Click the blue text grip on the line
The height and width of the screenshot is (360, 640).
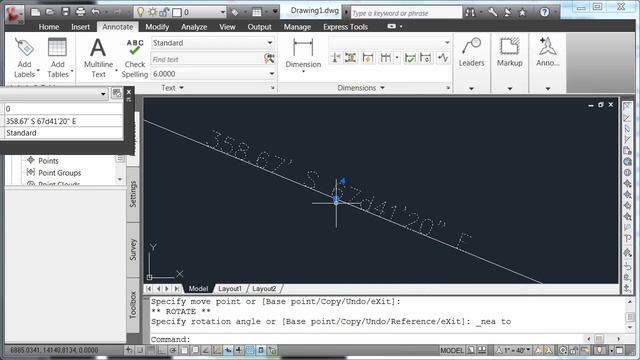pyautogui.click(x=336, y=200)
